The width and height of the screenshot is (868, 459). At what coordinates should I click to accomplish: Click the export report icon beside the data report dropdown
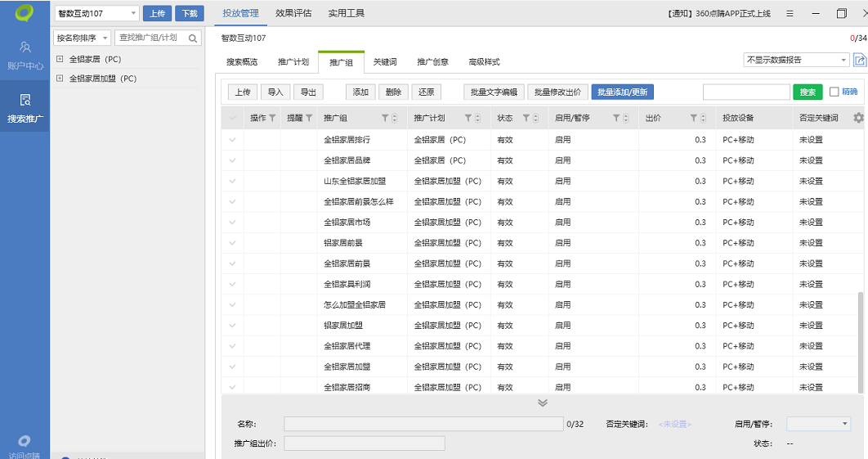[x=859, y=60]
